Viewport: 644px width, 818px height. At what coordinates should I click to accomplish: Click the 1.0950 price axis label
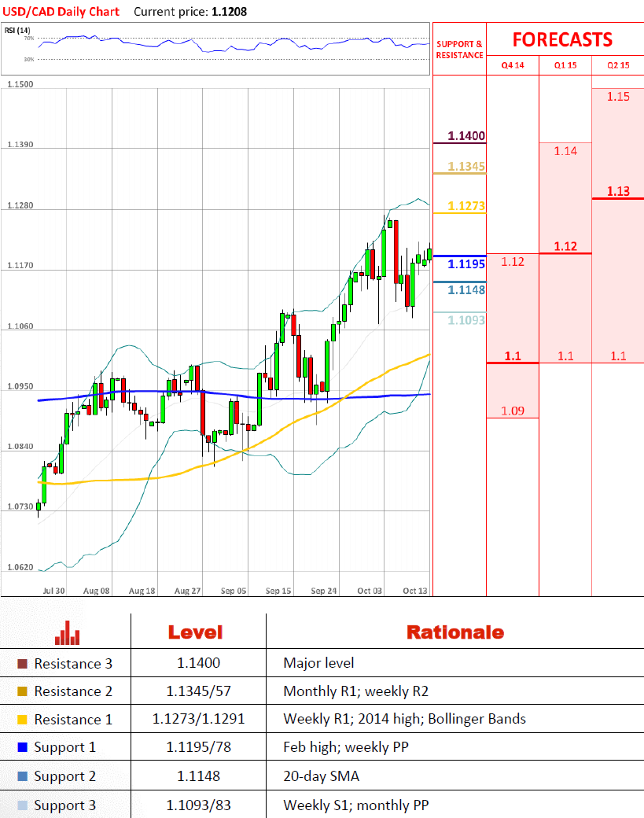pyautogui.click(x=20, y=386)
